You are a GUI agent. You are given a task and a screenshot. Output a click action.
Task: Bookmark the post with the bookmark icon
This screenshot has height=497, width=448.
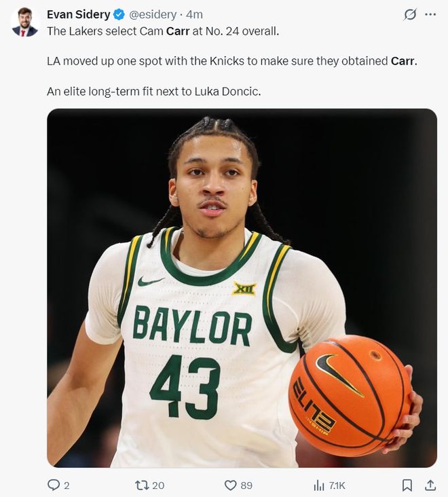pyautogui.click(x=407, y=485)
